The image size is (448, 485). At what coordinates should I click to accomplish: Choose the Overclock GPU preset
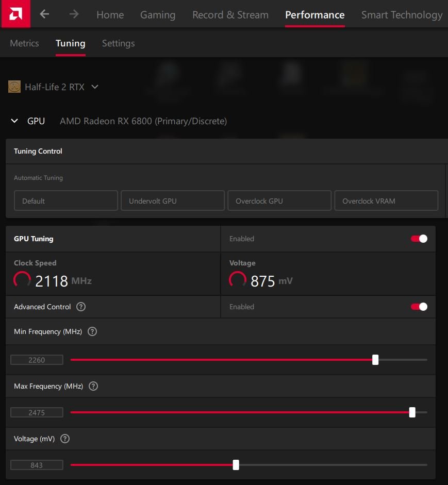tap(279, 200)
